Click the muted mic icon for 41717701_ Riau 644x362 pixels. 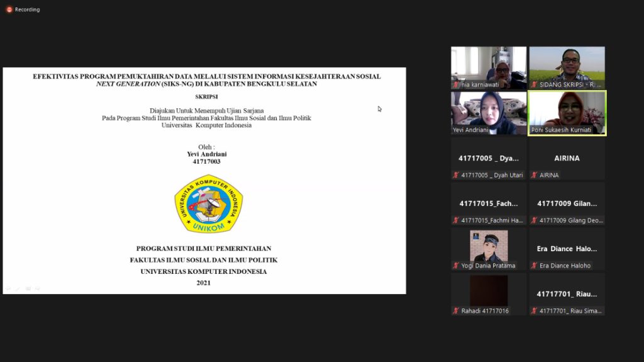pyautogui.click(x=534, y=311)
